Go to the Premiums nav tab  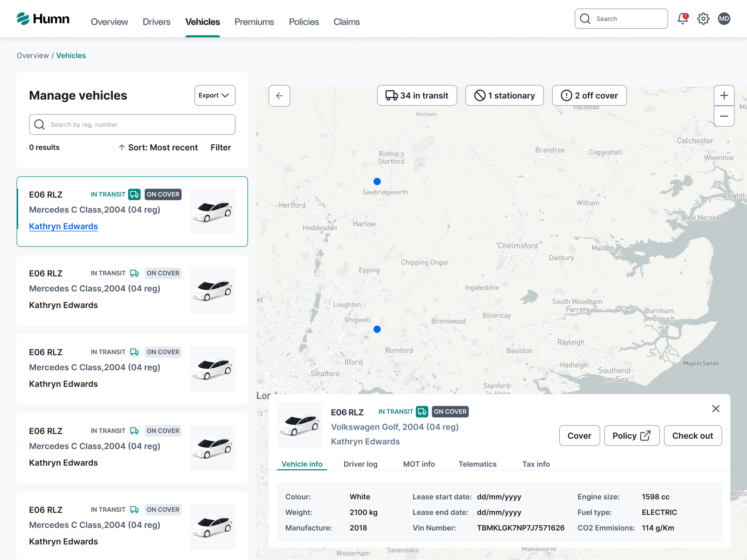(254, 22)
